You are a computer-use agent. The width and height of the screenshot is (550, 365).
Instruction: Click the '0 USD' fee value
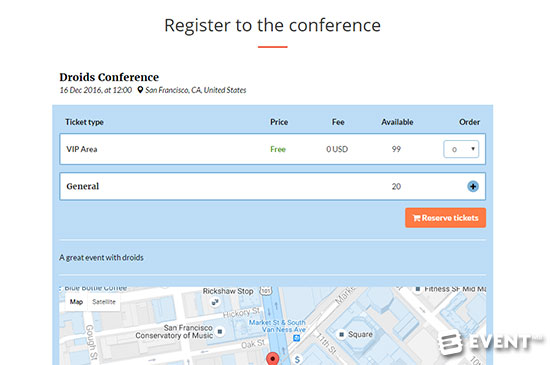pyautogui.click(x=337, y=149)
